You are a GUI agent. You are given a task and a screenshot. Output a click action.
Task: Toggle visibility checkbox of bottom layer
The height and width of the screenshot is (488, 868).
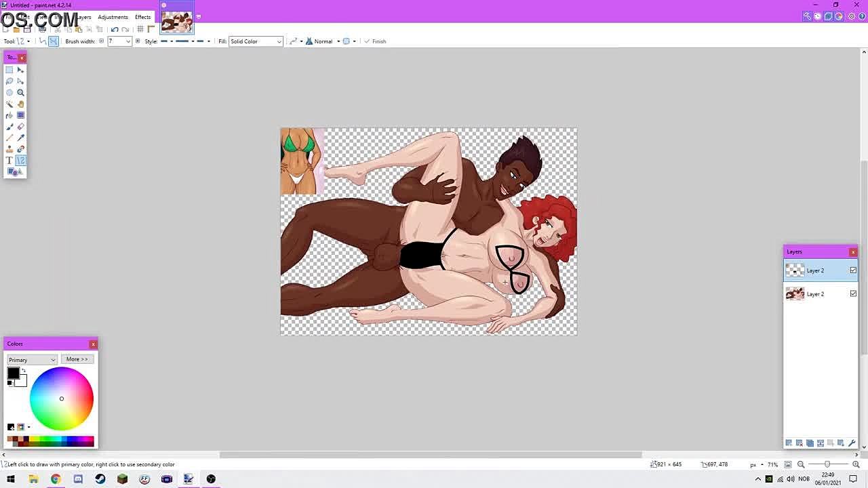(853, 293)
